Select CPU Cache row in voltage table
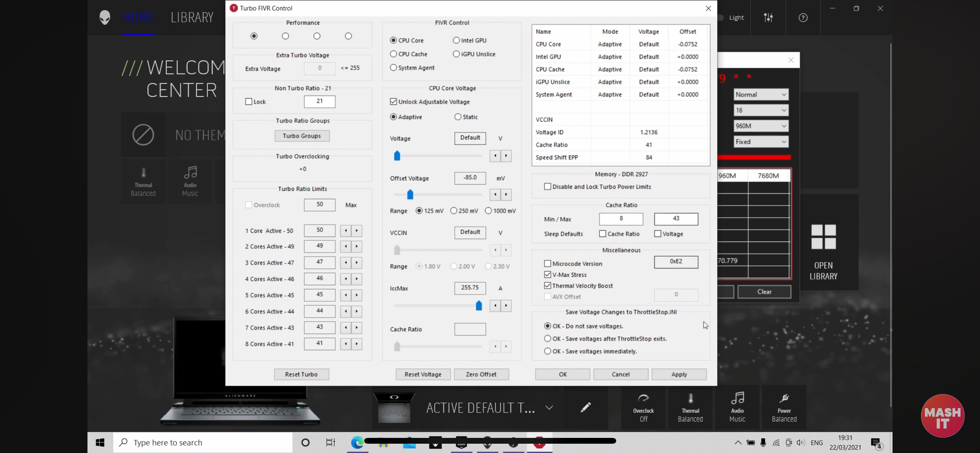The image size is (980, 453). click(621, 69)
